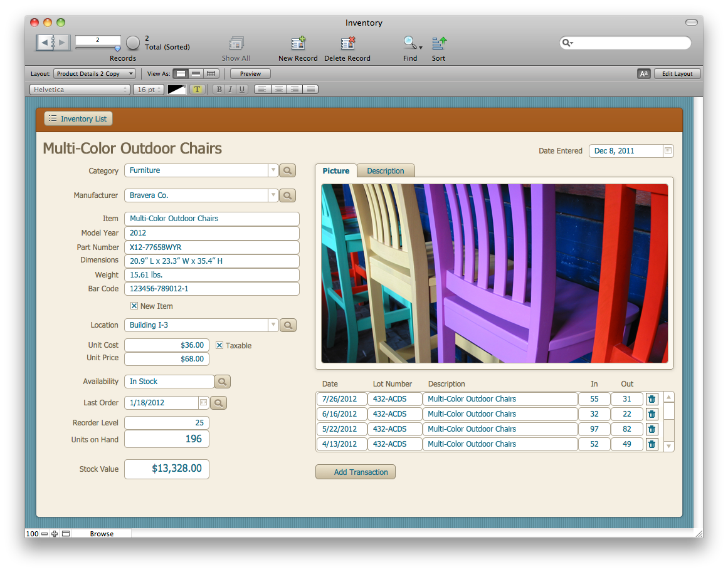Viewport: 728px width, 572px height.
Task: Expand the Category dropdown arrow
Action: tap(273, 170)
